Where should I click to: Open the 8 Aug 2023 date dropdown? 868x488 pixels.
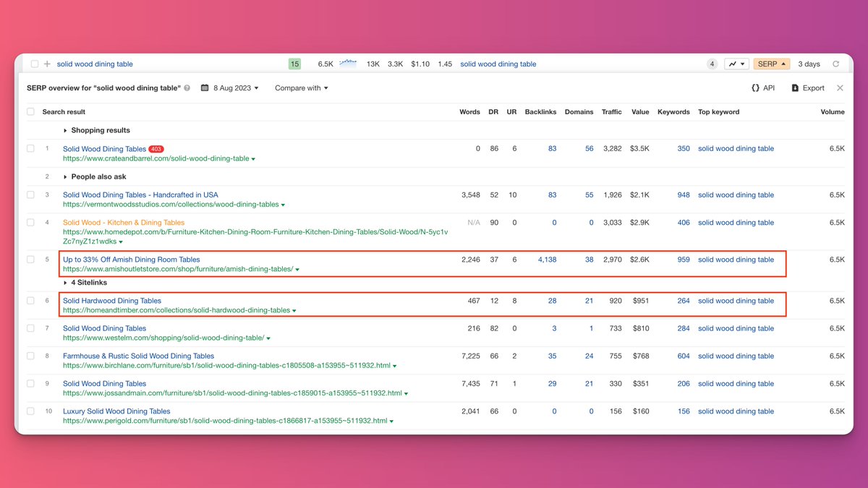pyautogui.click(x=230, y=88)
